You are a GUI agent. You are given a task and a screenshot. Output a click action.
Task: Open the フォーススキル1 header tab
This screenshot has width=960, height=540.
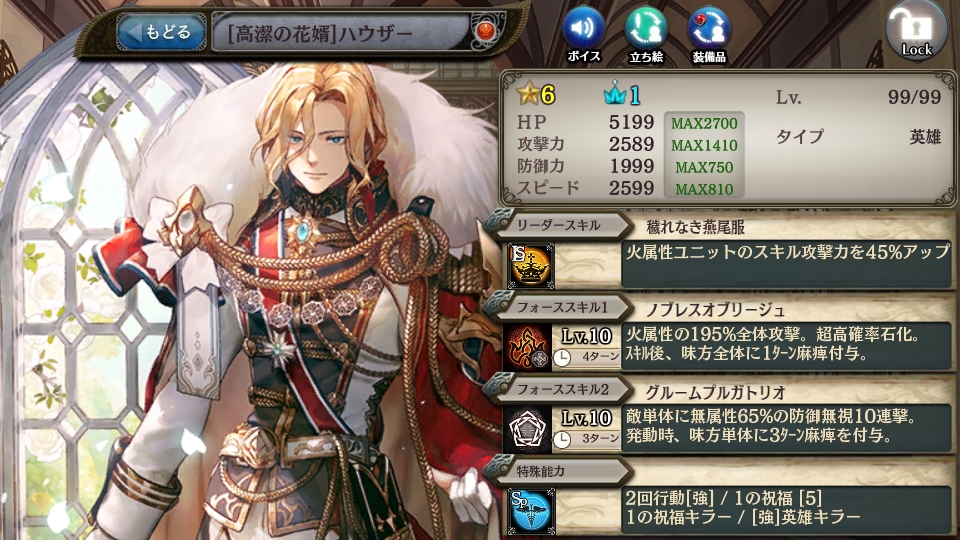coord(558,307)
